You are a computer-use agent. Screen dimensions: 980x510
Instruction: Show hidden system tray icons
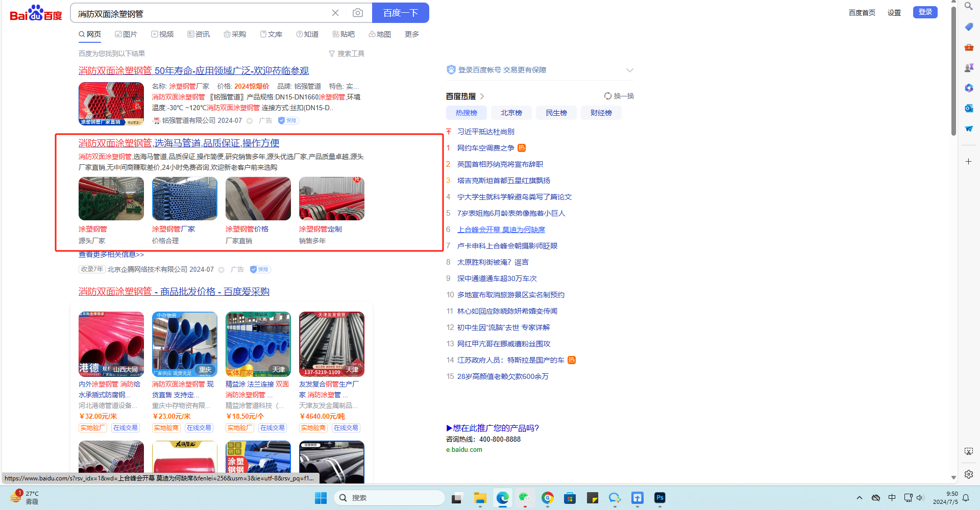pos(860,498)
